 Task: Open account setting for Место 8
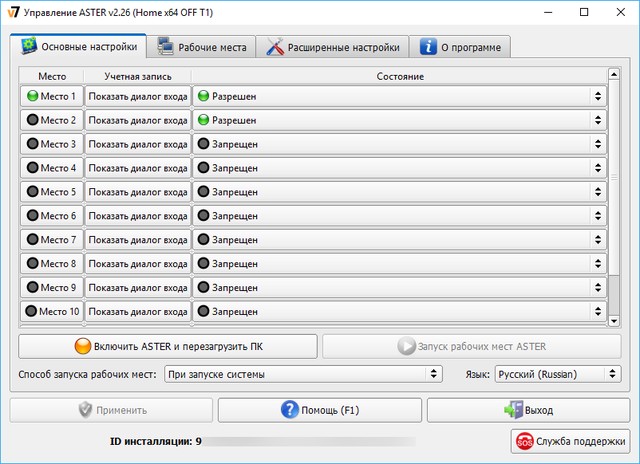coord(138,264)
